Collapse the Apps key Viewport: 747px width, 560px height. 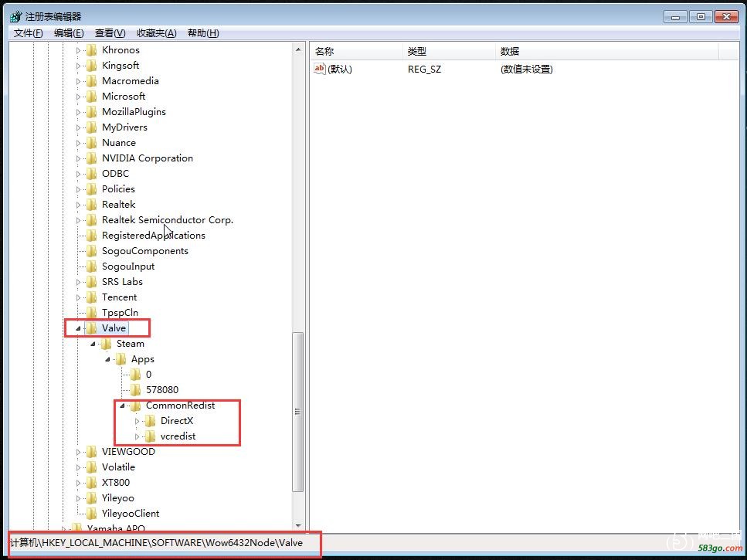click(x=107, y=359)
